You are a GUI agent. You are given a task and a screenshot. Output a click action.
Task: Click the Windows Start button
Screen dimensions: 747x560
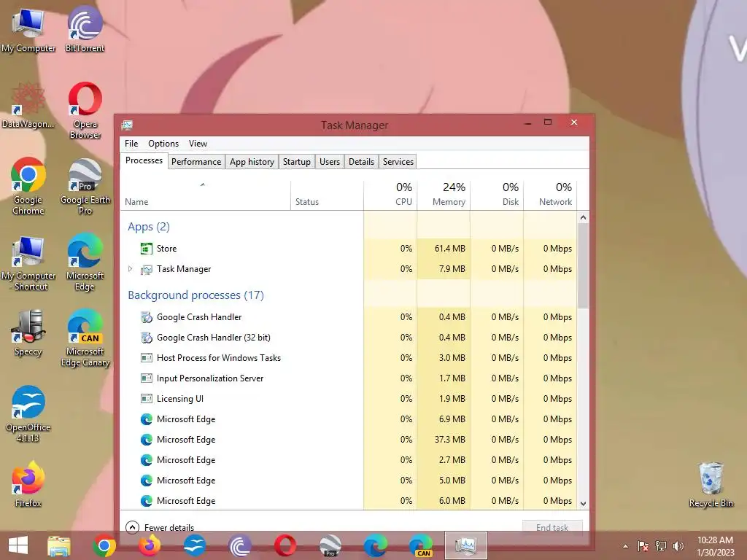(x=18, y=545)
